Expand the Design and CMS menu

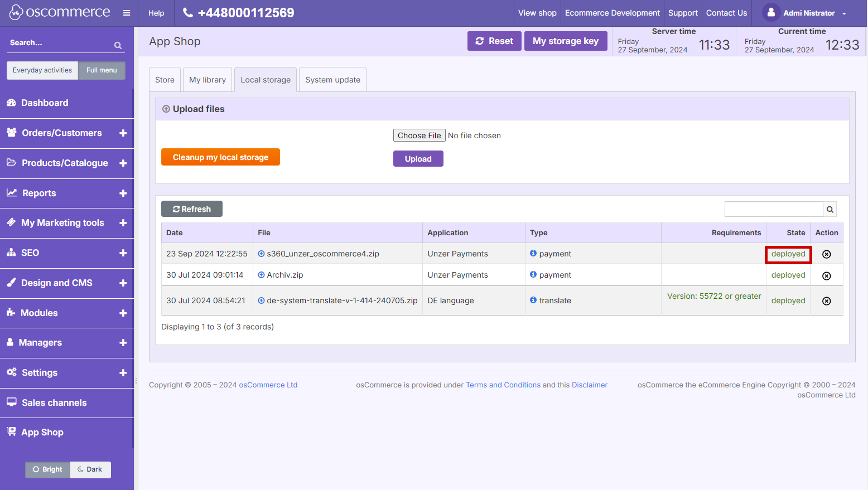pyautogui.click(x=123, y=283)
